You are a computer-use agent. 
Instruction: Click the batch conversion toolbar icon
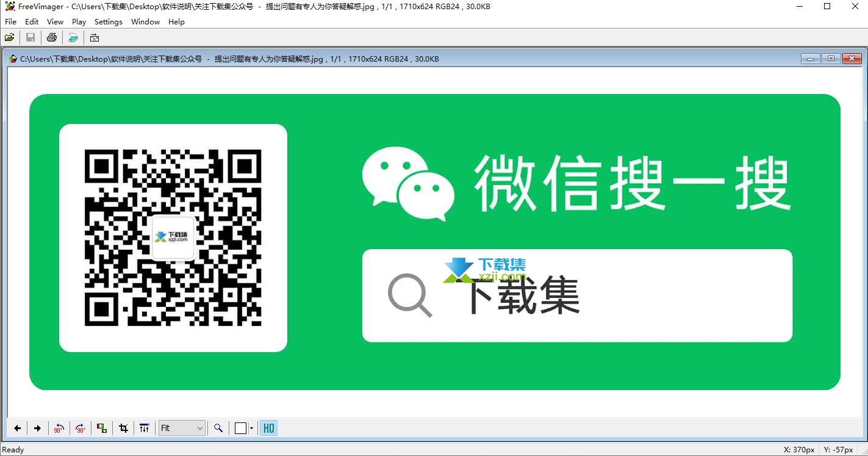pyautogui.click(x=95, y=38)
